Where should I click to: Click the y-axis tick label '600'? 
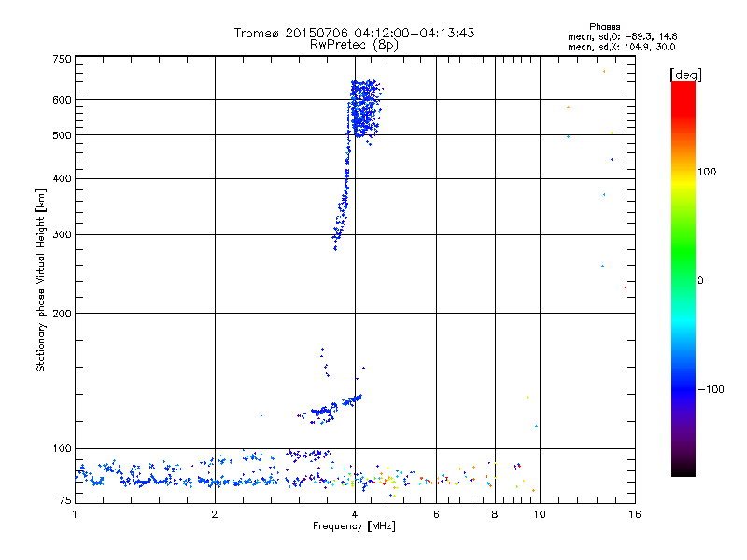point(62,100)
